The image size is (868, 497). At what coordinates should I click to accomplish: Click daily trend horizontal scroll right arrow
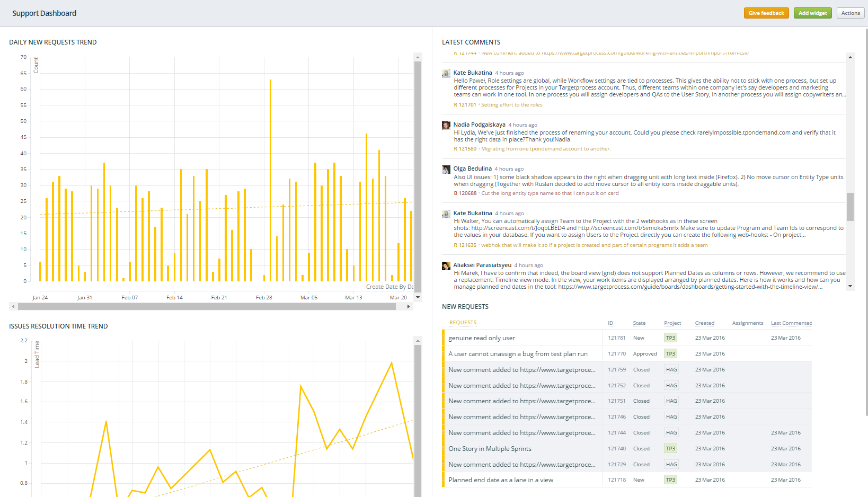tap(408, 306)
